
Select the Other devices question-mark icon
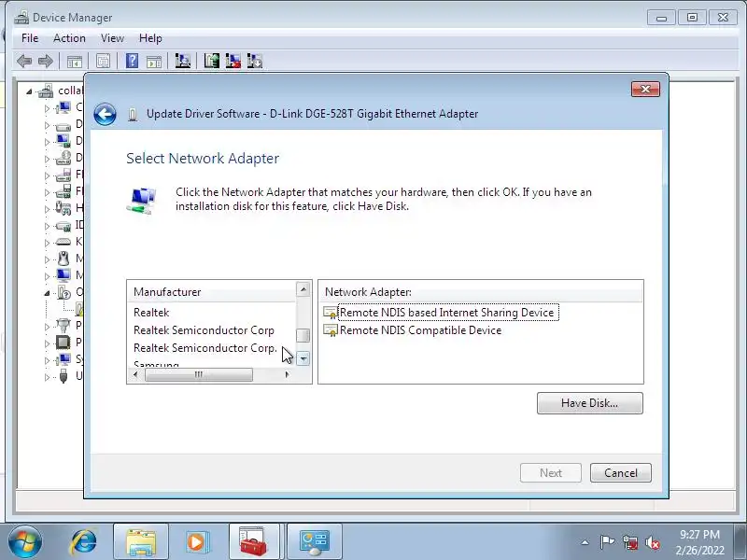(x=64, y=292)
